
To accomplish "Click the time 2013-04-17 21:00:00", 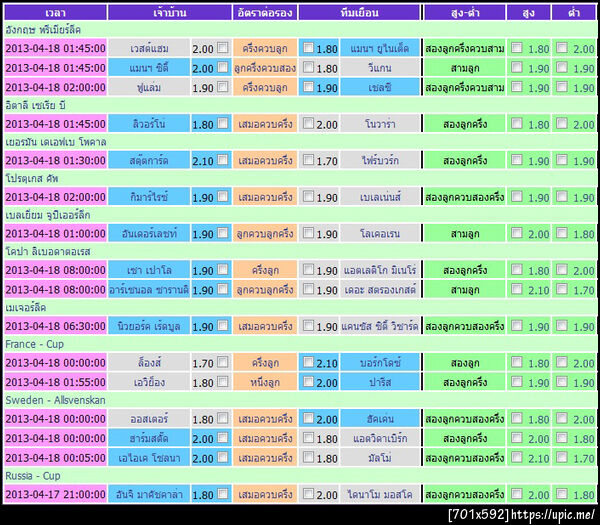I will tap(55, 494).
